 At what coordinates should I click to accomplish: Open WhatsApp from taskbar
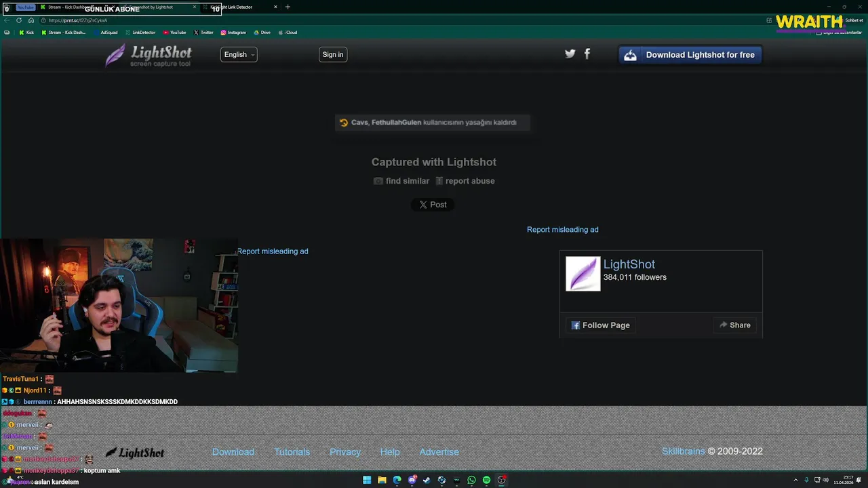[x=471, y=480]
